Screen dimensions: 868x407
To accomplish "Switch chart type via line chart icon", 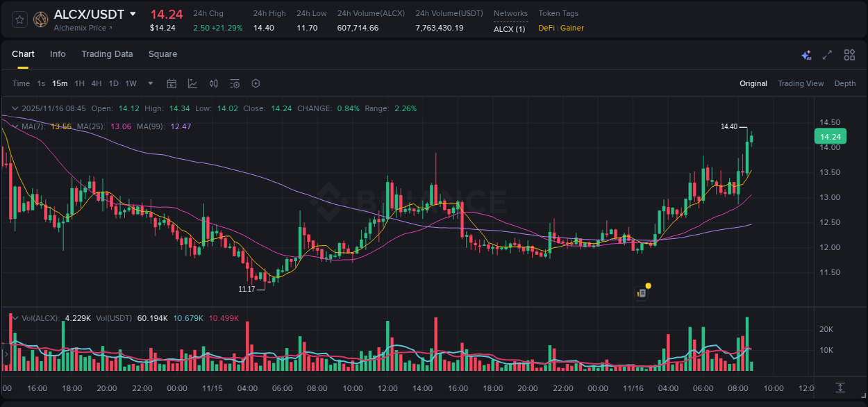I will click(192, 83).
